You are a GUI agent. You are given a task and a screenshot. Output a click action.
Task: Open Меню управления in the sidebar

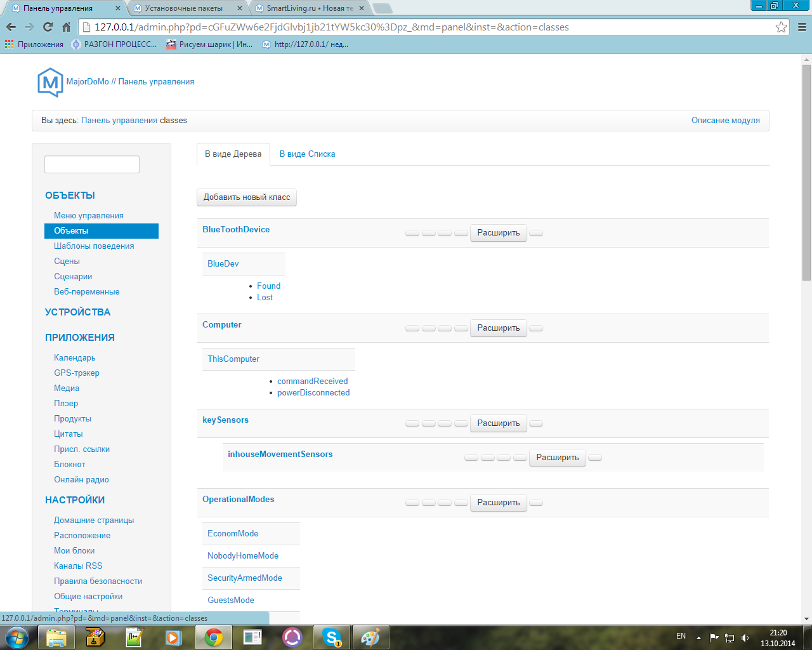point(89,216)
